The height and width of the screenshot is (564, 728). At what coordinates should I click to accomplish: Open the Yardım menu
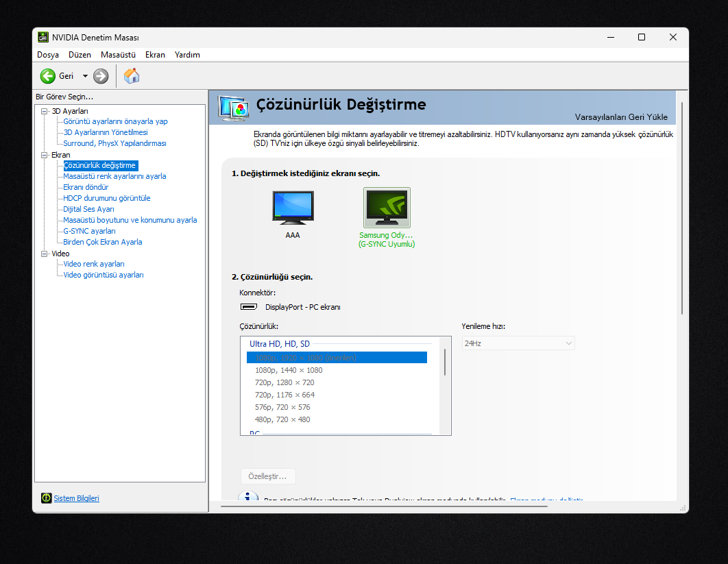coord(187,55)
